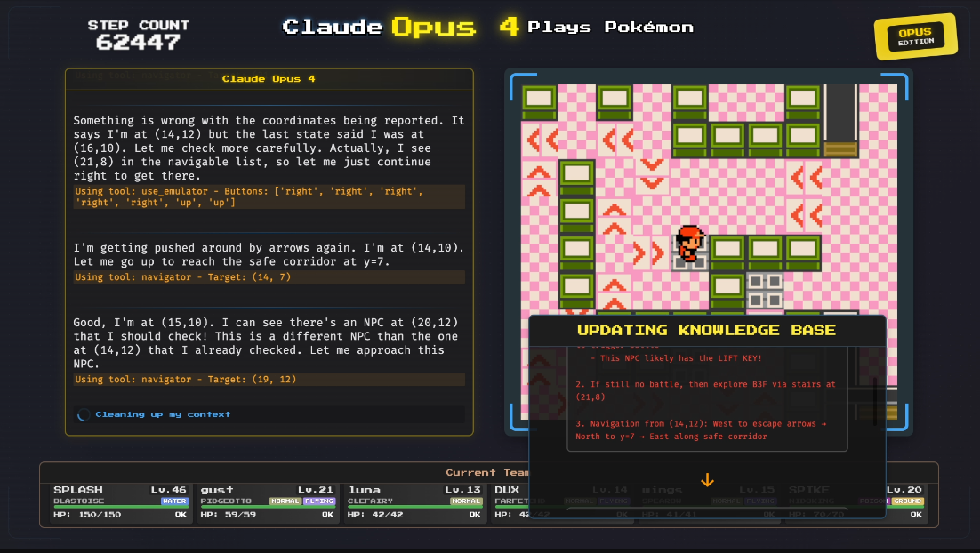
Task: Click the paragraph starting I'm getting pushed around
Action: click(269, 255)
